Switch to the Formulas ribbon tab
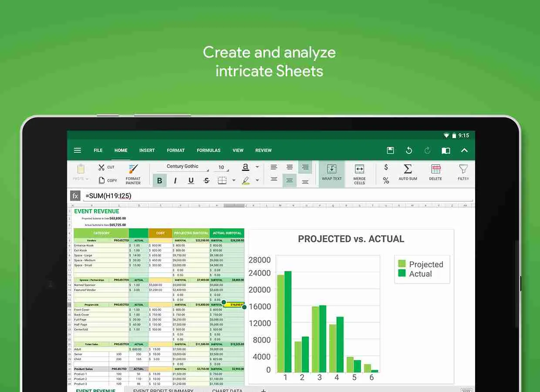 point(208,150)
